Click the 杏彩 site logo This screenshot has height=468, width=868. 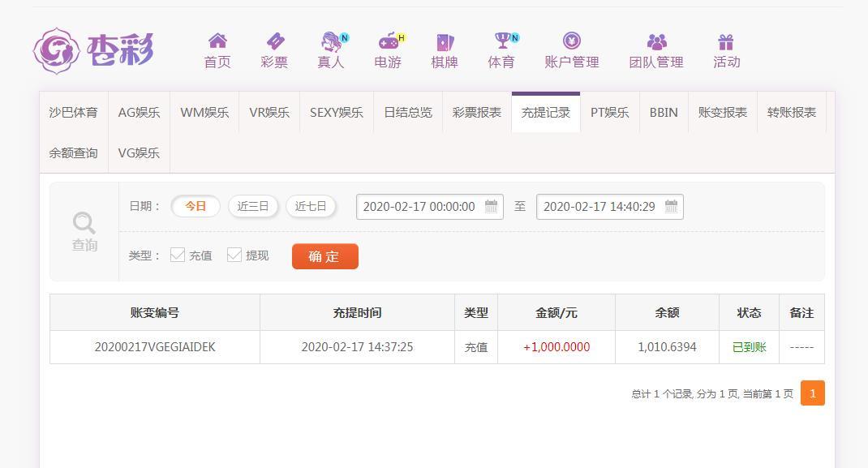(93, 51)
